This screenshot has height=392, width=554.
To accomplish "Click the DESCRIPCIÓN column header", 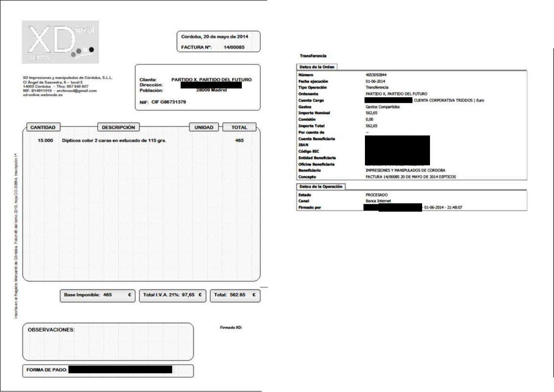I will click(118, 127).
